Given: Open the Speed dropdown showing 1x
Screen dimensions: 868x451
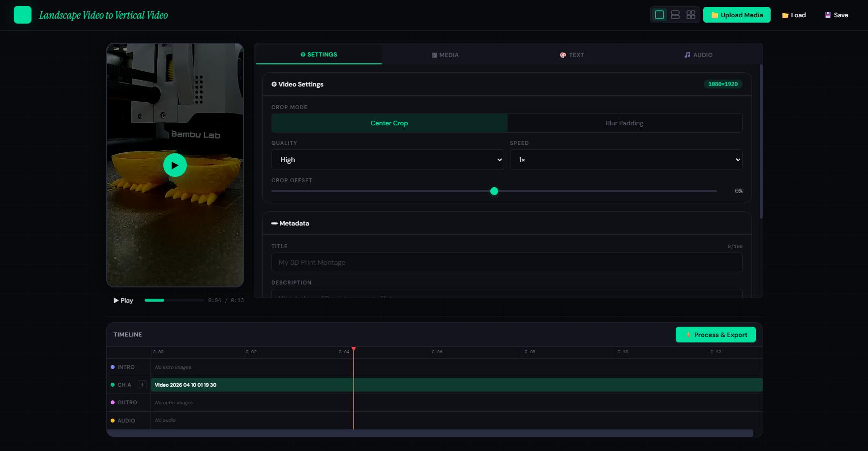Looking at the screenshot, I should click(x=626, y=160).
